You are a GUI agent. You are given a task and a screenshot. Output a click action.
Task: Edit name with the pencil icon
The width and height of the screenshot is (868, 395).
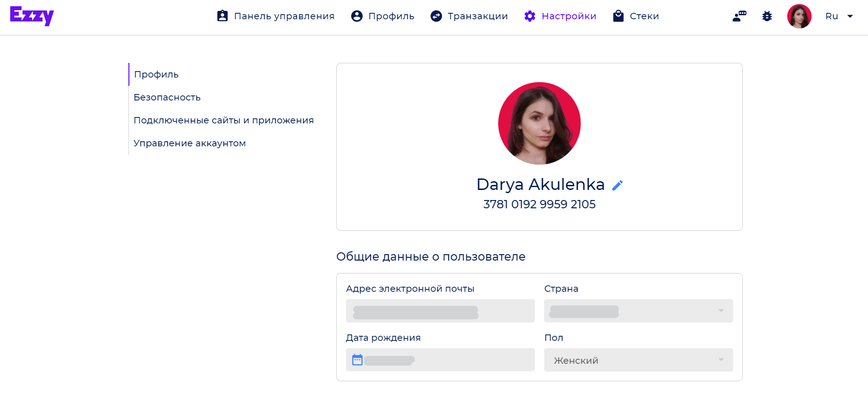[618, 185]
